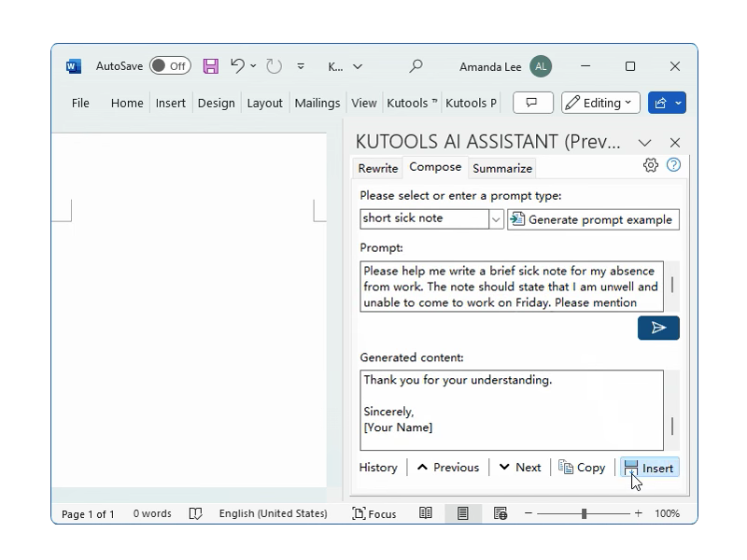Screen dimensions: 747x560
Task: Click the 100% zoom level
Action: coord(667,513)
